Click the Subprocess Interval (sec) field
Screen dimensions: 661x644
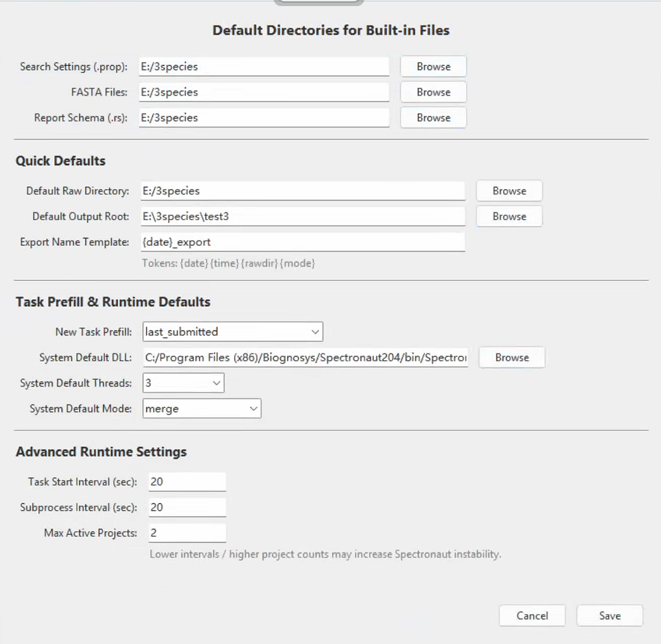pyautogui.click(x=187, y=507)
